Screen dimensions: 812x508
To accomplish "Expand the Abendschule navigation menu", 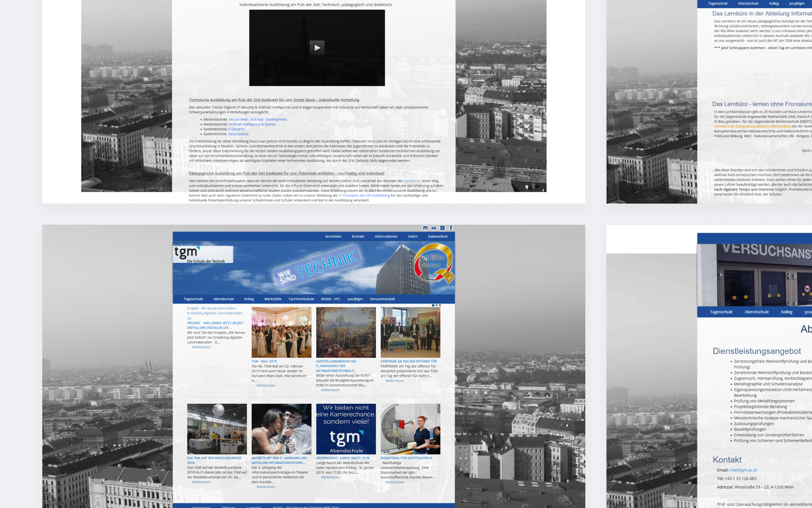I will 223,299.
